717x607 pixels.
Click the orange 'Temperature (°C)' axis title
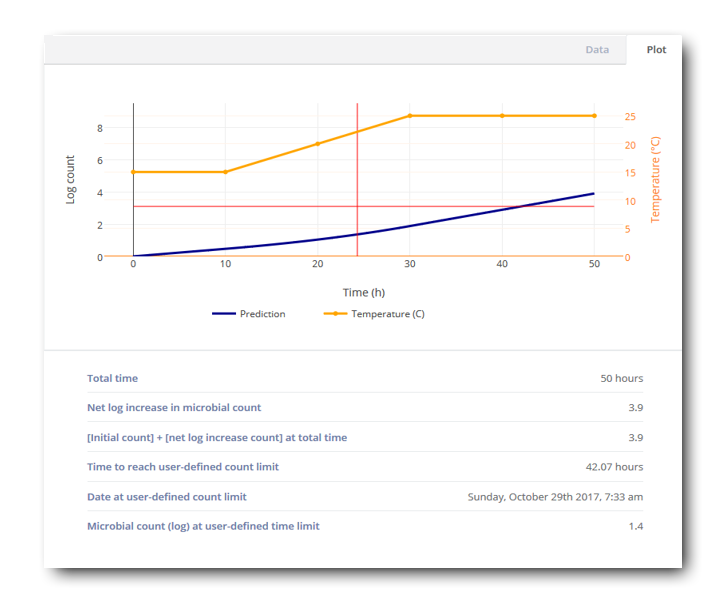(x=656, y=180)
